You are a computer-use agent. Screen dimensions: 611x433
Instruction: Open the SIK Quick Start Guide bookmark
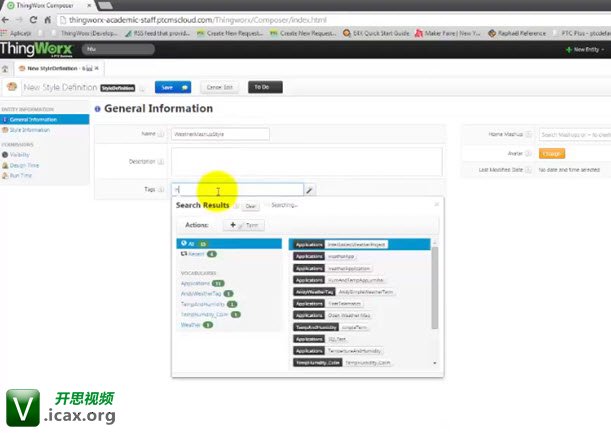(x=376, y=34)
